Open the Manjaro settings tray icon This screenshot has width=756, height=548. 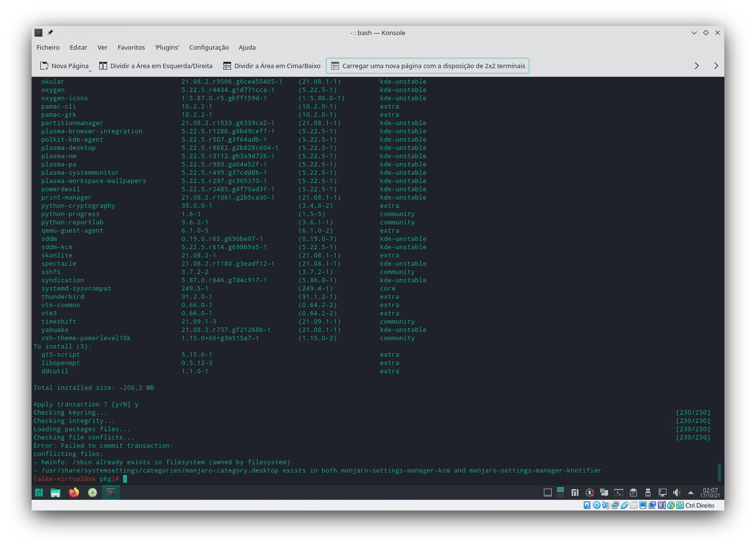(x=575, y=493)
